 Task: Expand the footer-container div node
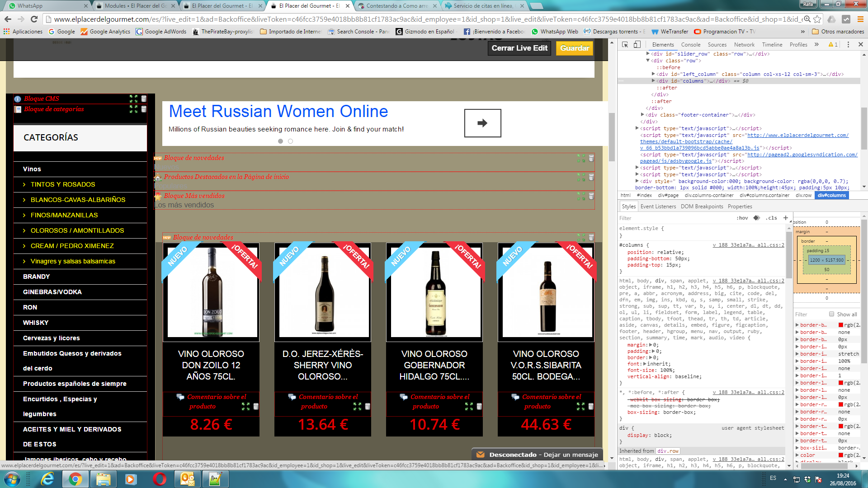pyautogui.click(x=642, y=115)
